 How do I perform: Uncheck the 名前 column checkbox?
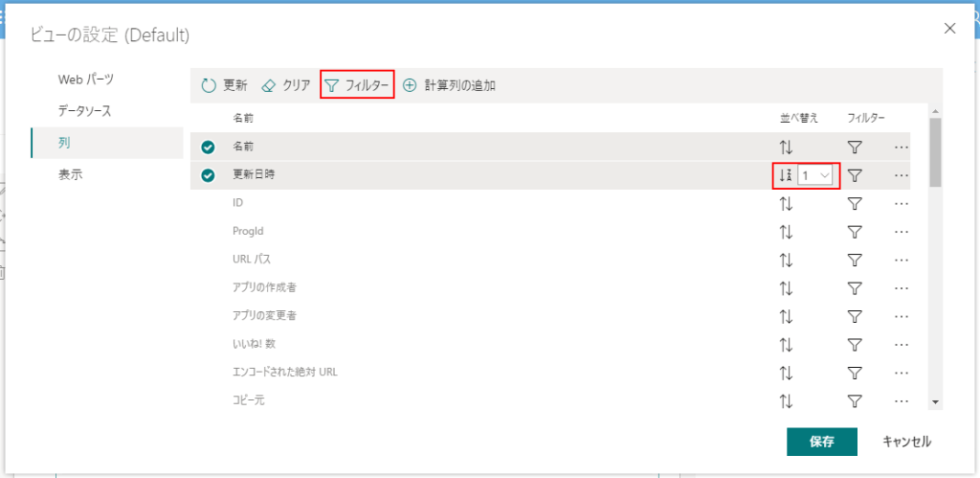click(x=208, y=148)
